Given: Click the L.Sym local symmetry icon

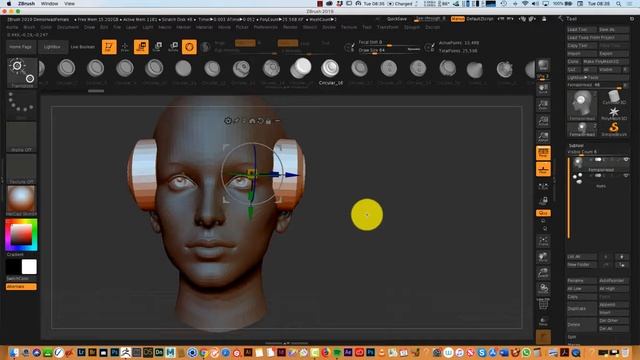Looking at the screenshot, I should 543,187.
